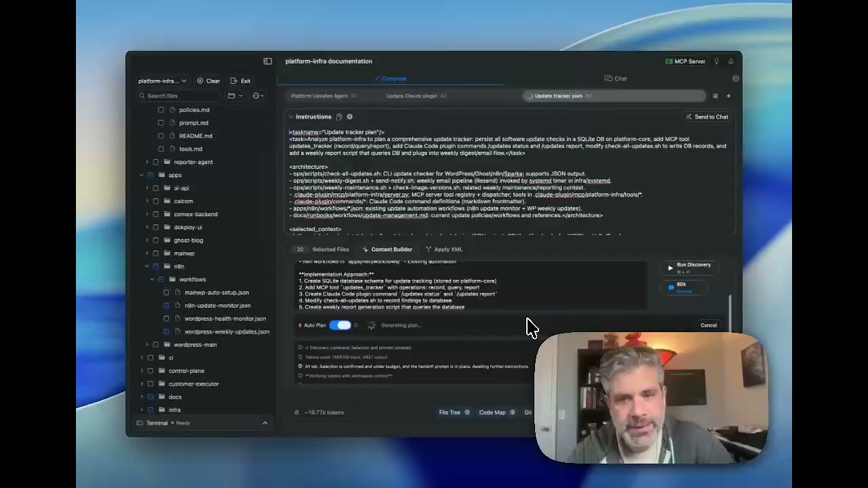The width and height of the screenshot is (868, 488).
Task: Collapse the Instructions section
Action: 291,117
